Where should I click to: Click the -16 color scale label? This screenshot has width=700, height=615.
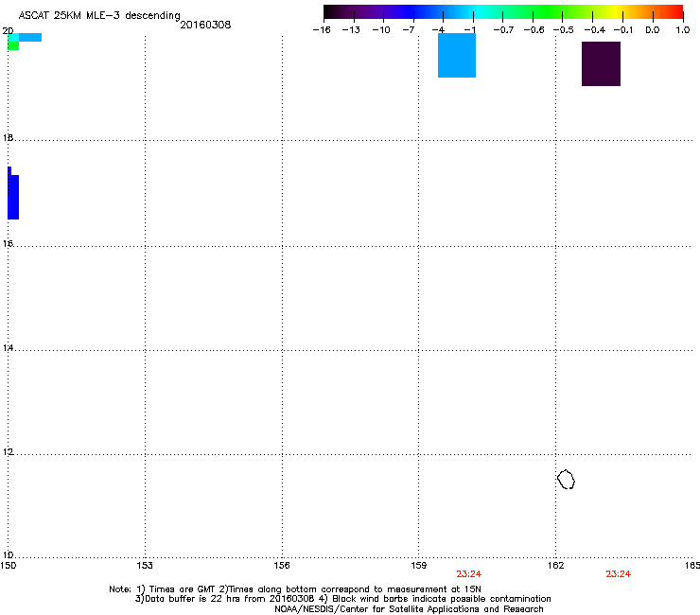pos(322,30)
